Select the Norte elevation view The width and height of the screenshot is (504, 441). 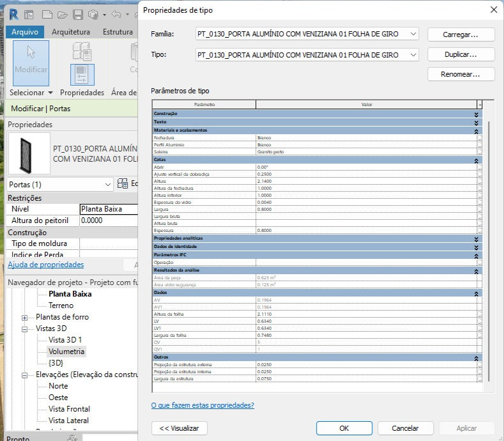point(58,386)
